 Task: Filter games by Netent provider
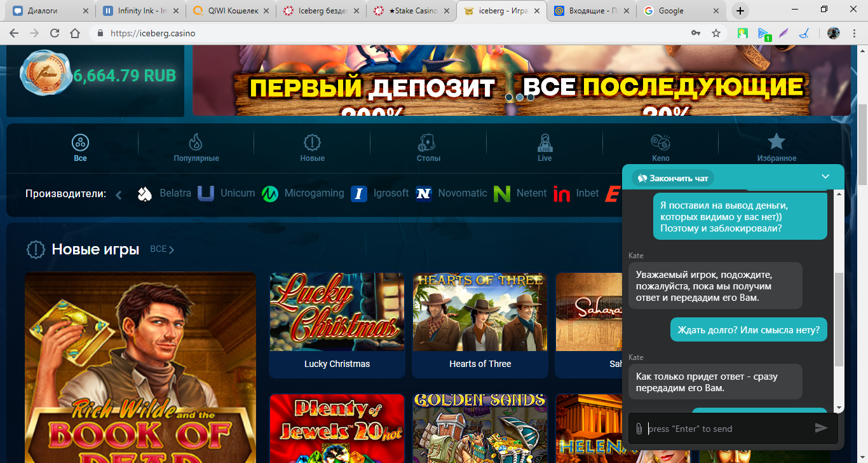point(520,193)
